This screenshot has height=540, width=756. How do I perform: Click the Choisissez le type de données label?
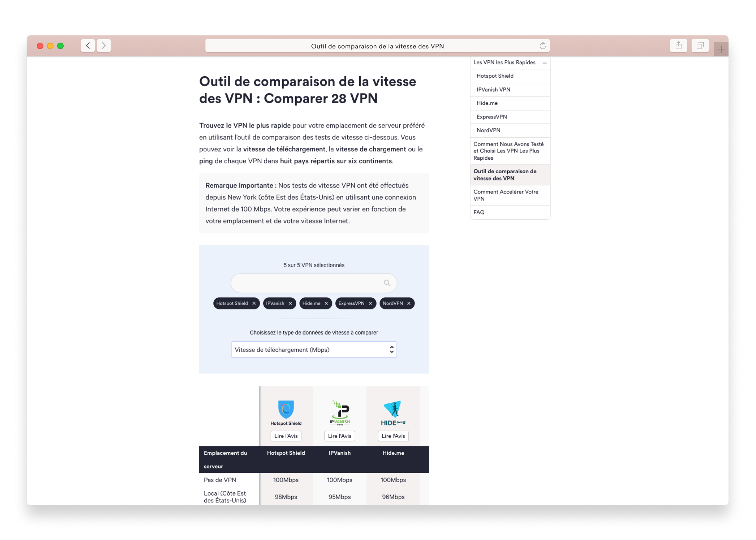(x=314, y=333)
